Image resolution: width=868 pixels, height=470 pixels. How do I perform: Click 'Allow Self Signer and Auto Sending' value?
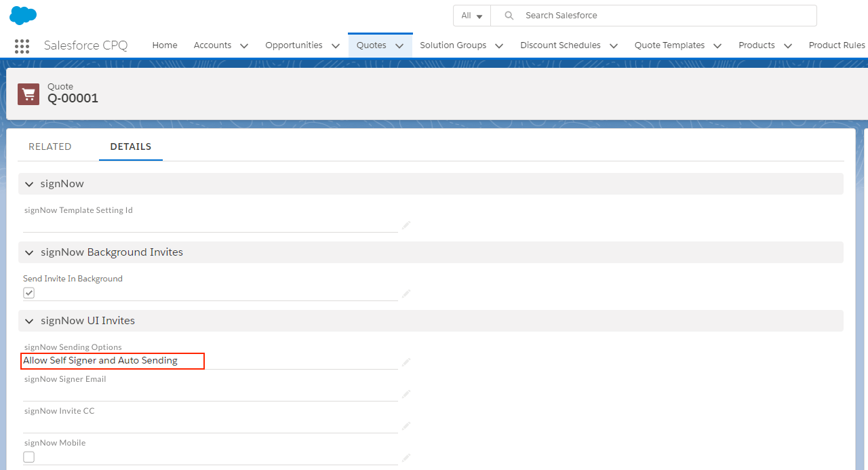(100, 361)
